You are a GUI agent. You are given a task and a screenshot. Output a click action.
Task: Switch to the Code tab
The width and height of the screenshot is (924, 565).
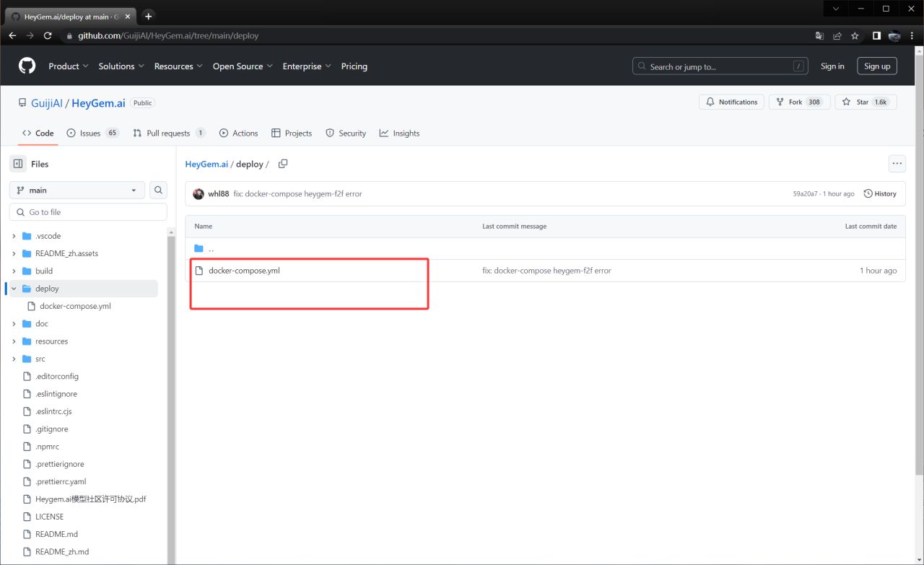tap(38, 133)
